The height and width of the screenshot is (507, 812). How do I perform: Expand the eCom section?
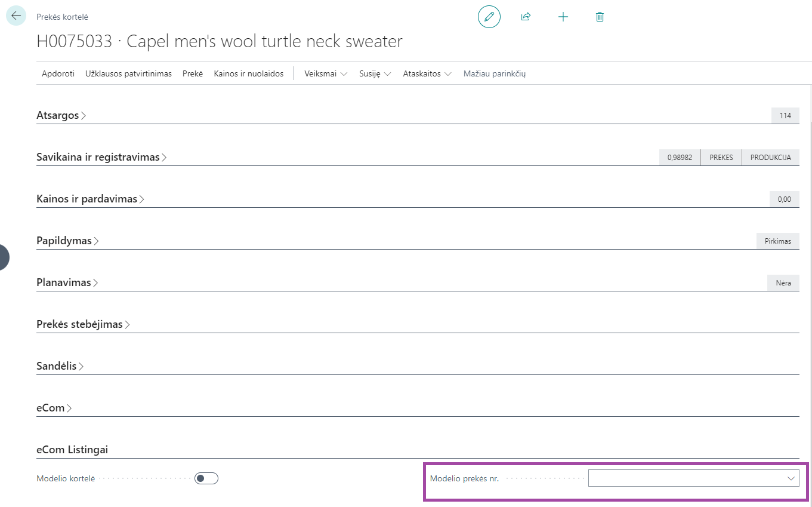[x=54, y=408]
